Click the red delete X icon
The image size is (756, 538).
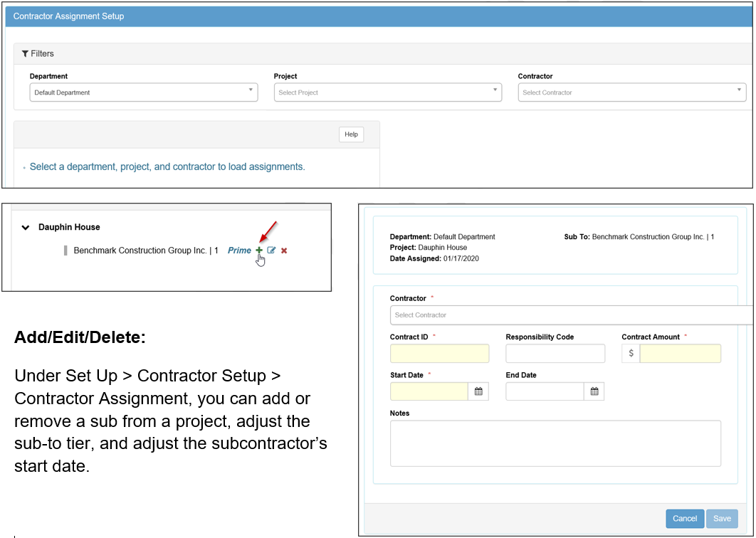[284, 250]
